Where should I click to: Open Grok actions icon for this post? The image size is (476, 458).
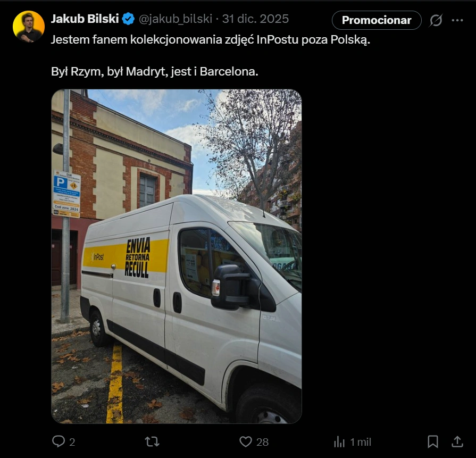(436, 20)
